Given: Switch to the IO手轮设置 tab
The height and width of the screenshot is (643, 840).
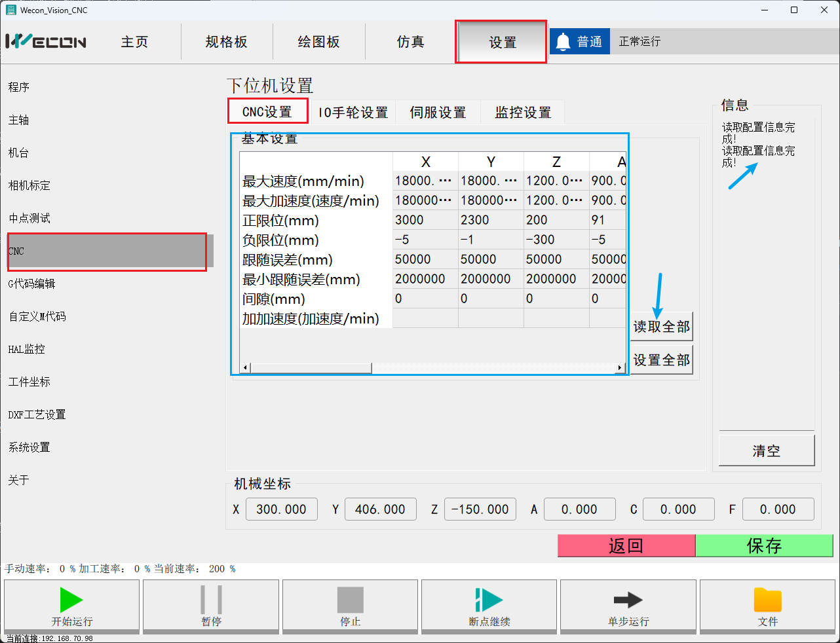Looking at the screenshot, I should pyautogui.click(x=353, y=113).
